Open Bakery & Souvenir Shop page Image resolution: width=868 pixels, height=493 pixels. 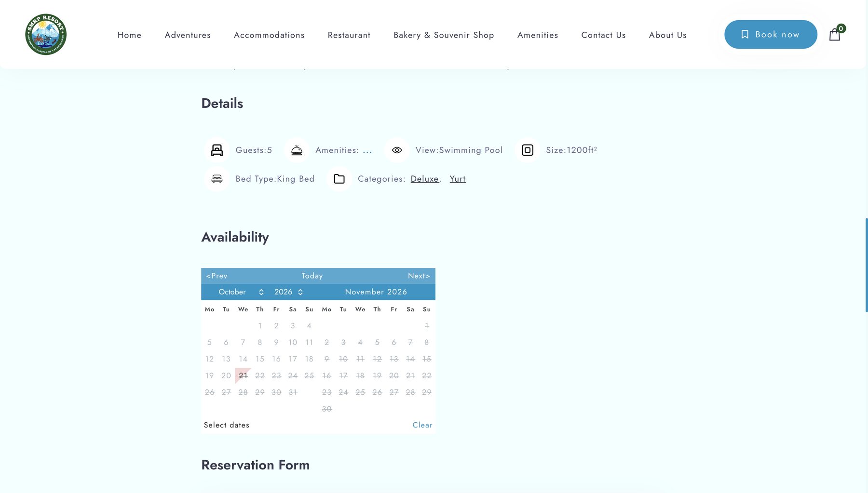(x=444, y=35)
